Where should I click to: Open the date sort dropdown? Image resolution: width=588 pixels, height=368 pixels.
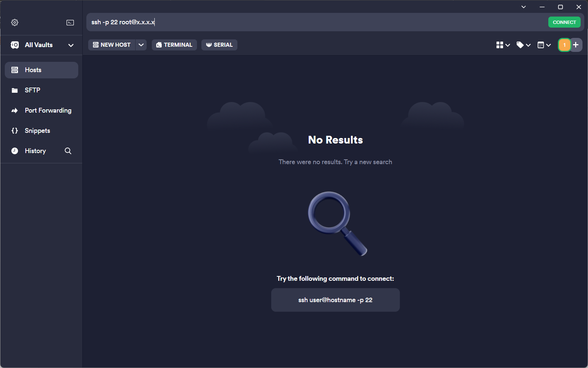click(x=544, y=45)
